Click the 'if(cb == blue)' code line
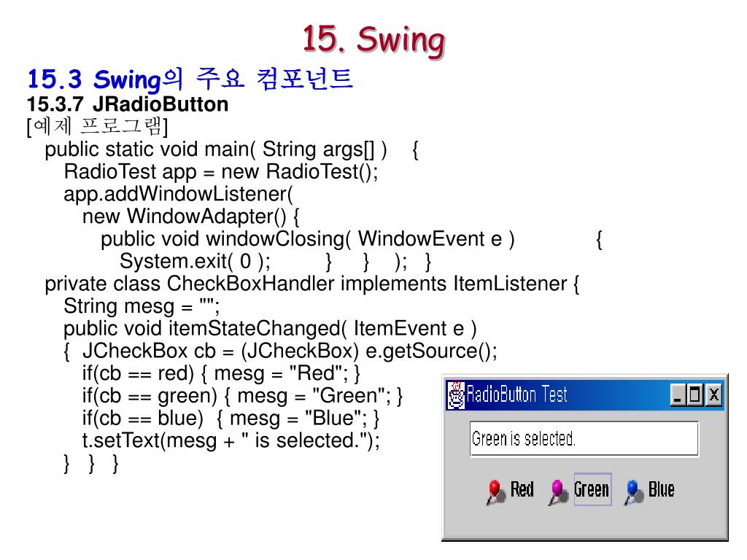This screenshot has height=560, width=747. 231,419
